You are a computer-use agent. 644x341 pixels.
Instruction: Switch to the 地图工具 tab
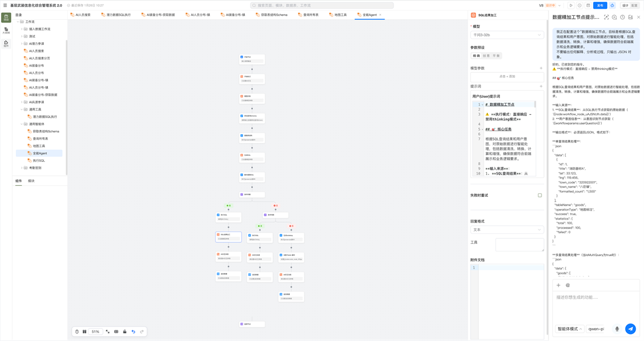coord(338,15)
